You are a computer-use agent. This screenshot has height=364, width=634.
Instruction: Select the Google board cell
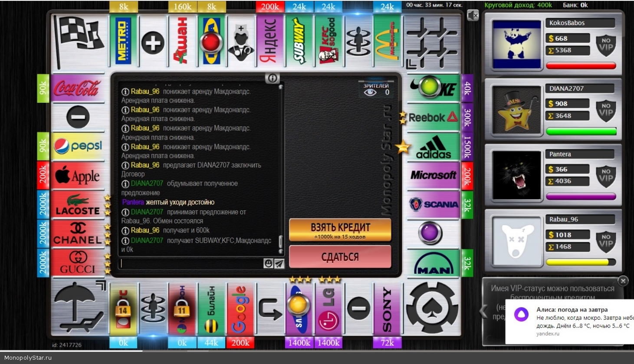click(x=240, y=309)
